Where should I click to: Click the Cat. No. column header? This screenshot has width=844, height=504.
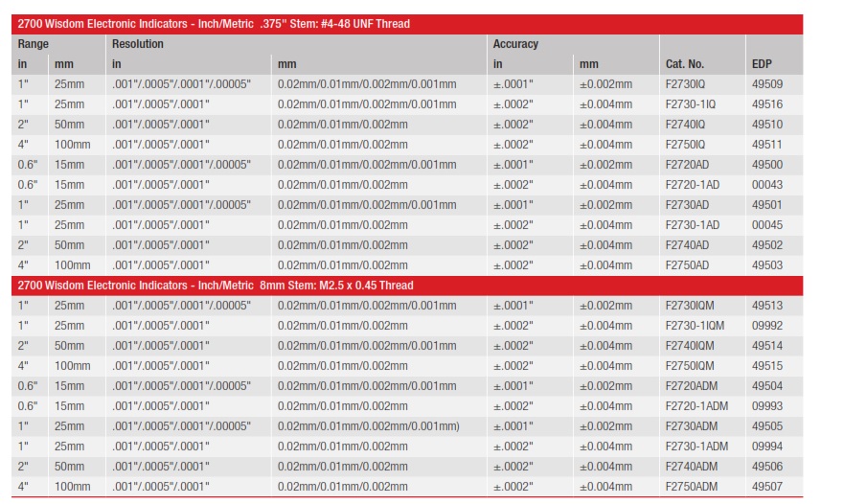click(685, 64)
